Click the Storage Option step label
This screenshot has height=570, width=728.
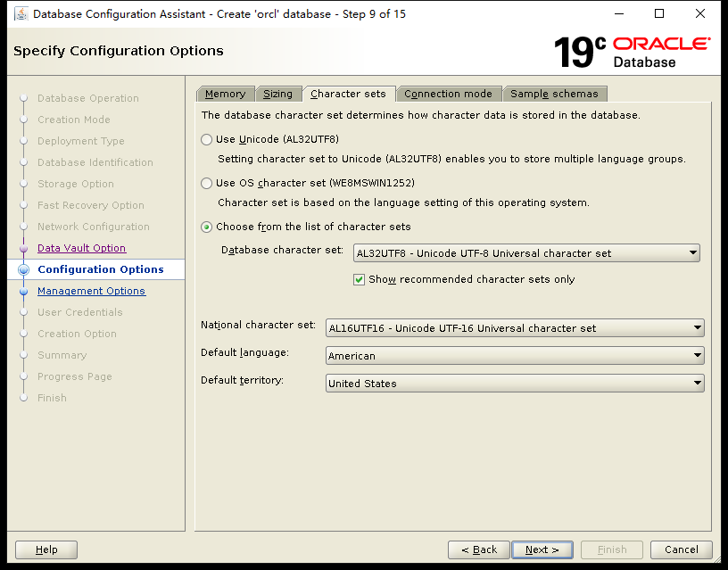point(76,184)
